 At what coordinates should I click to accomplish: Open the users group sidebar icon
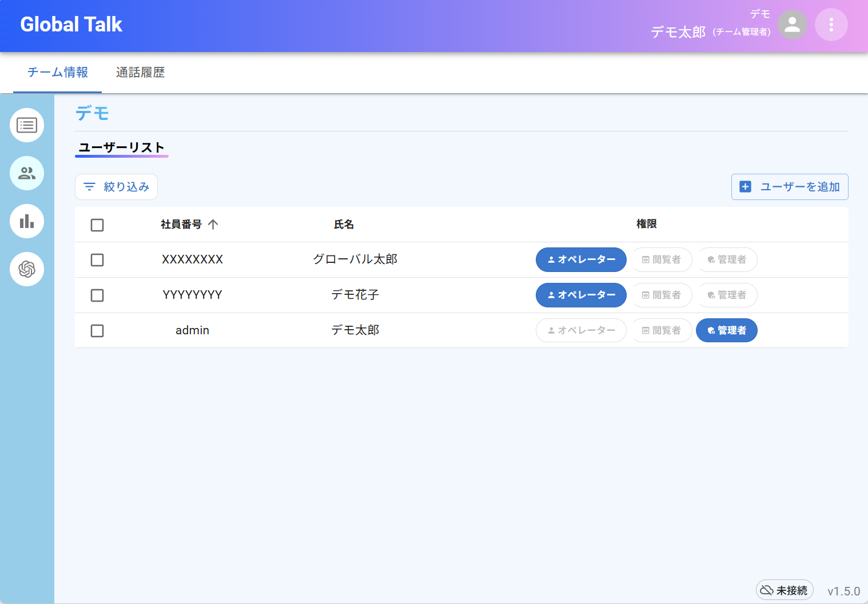27,173
